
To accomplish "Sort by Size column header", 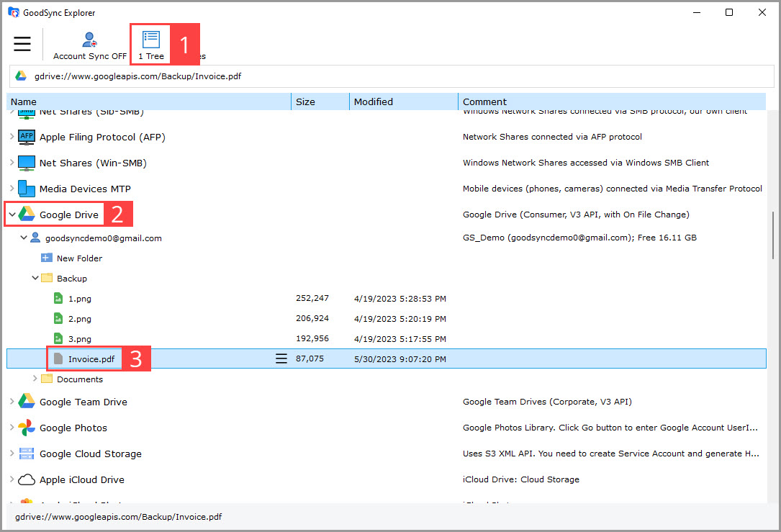I will click(x=320, y=102).
